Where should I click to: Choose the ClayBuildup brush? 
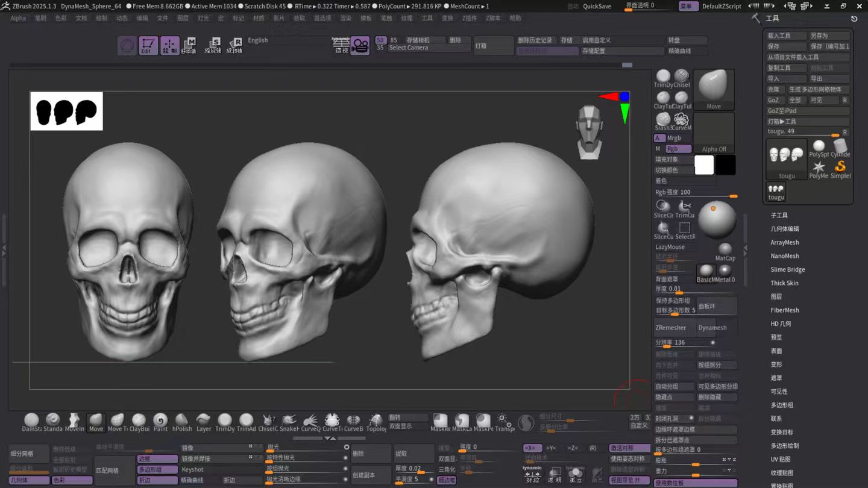coord(139,422)
